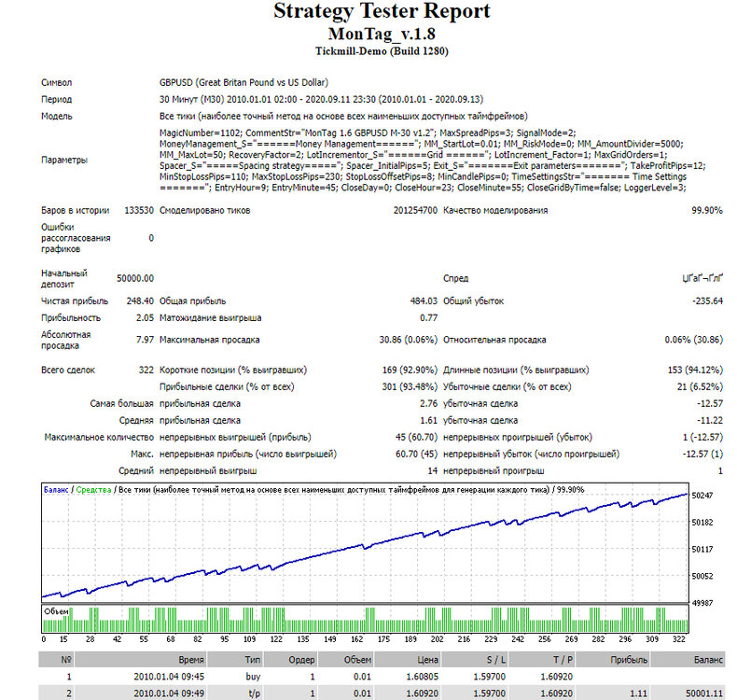This screenshot has width=737, height=700.
Task: Select the profit cell '1.11' in row 2
Action: coord(638,693)
